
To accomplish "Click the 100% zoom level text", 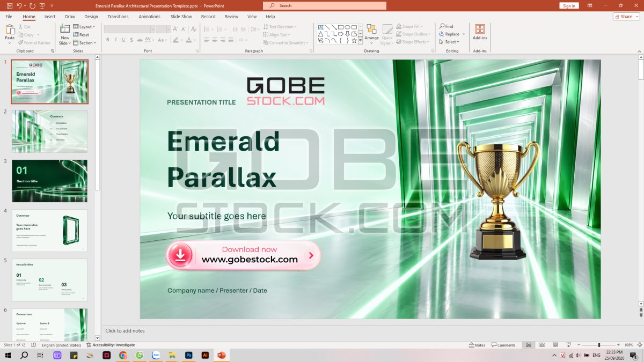I will (629, 345).
